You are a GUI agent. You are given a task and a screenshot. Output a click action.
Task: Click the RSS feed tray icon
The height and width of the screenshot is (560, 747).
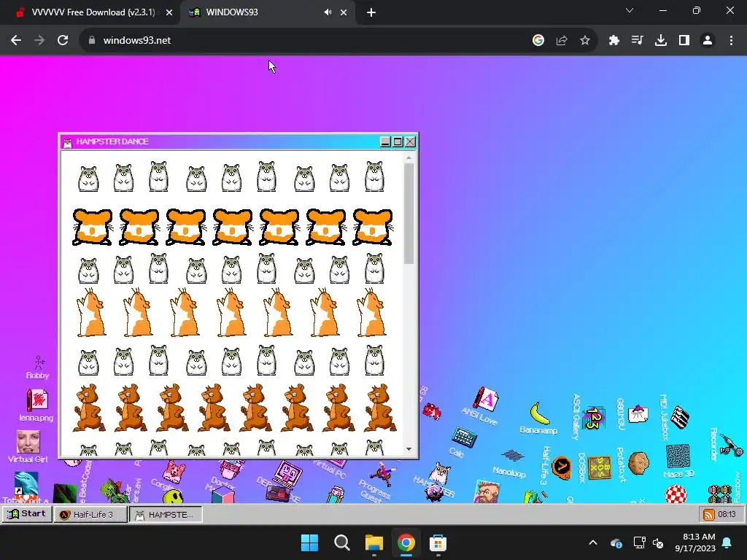click(709, 514)
